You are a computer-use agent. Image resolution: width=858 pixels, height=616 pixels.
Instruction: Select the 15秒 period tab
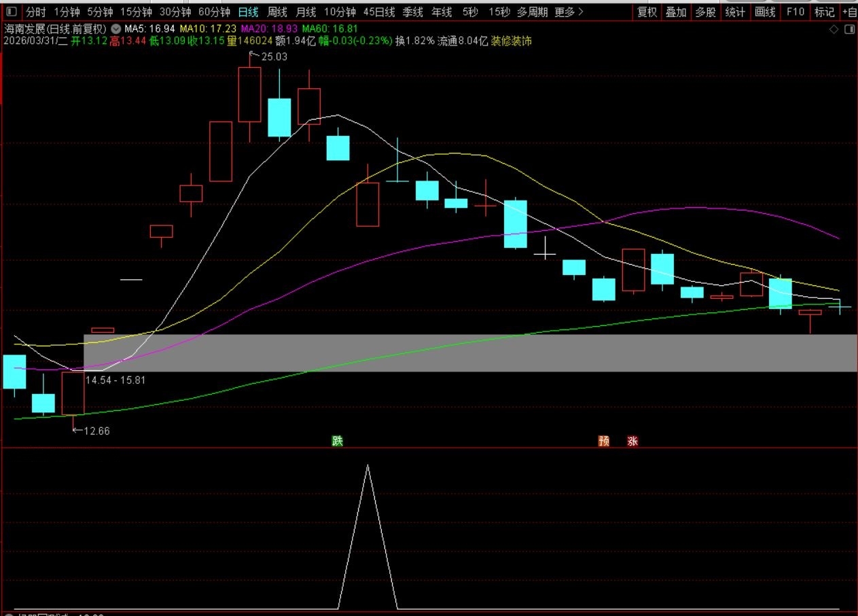pos(499,12)
